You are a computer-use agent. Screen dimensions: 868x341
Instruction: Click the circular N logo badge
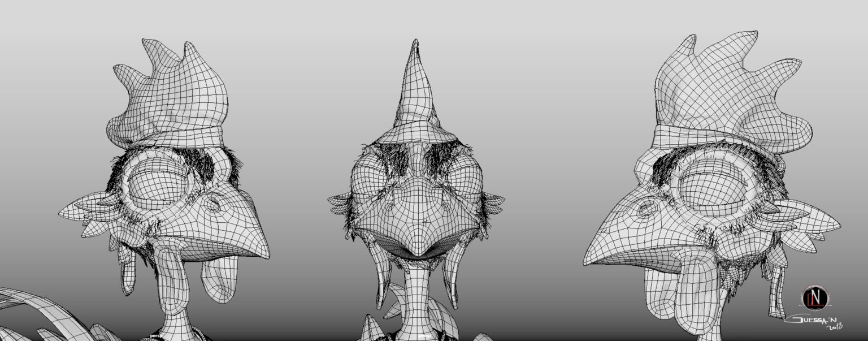click(815, 296)
